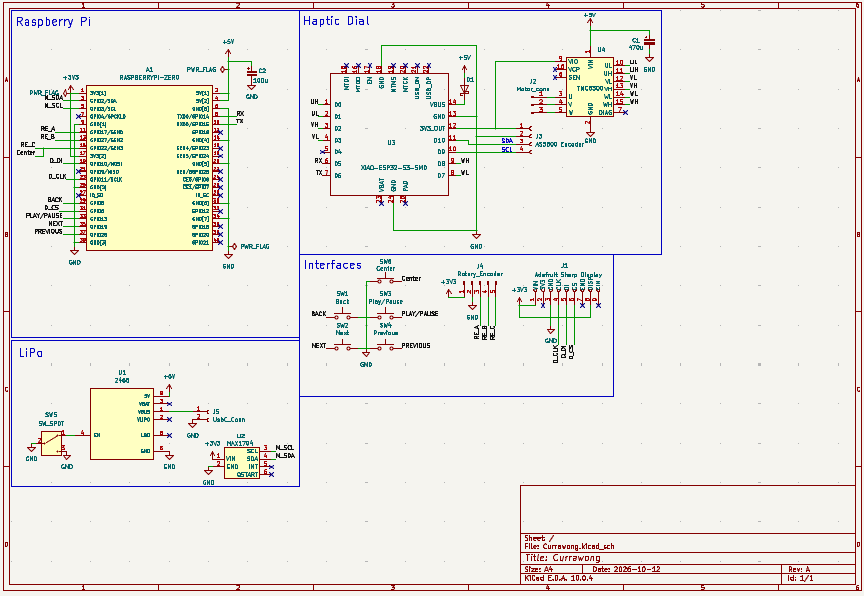
Task: Select the blue SDA net label
Action: tap(507, 141)
